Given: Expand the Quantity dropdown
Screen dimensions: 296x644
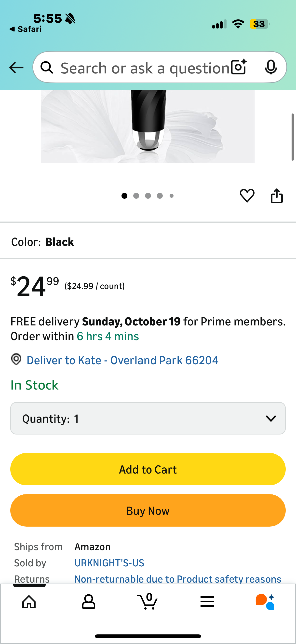Looking at the screenshot, I should (148, 418).
